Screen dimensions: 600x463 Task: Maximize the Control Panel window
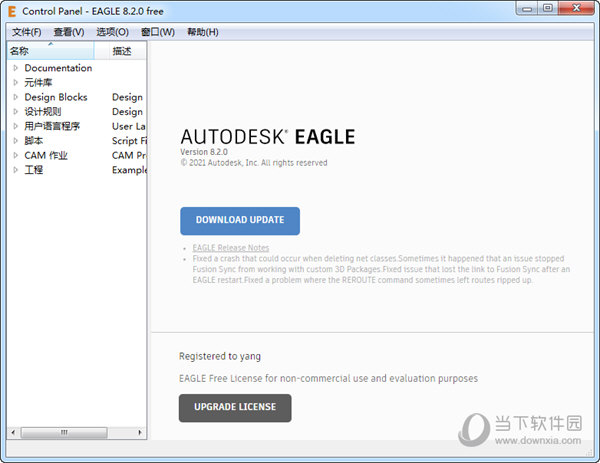[548, 8]
